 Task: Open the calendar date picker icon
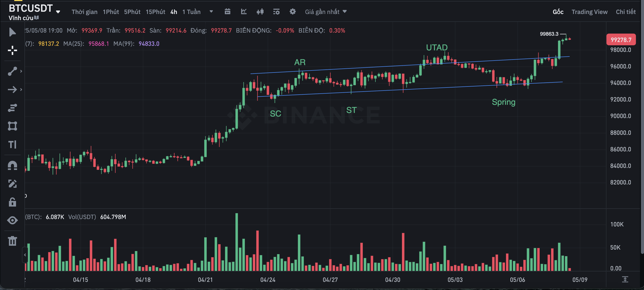coord(228,11)
